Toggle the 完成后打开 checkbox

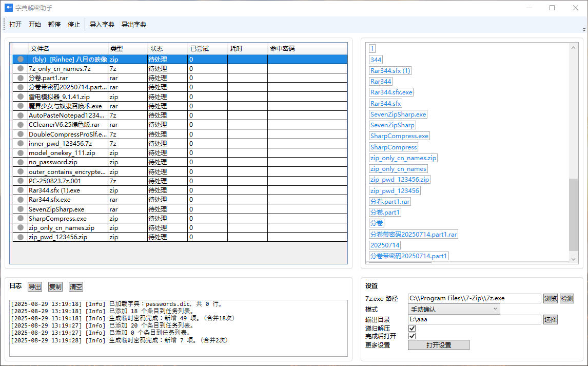click(x=411, y=336)
